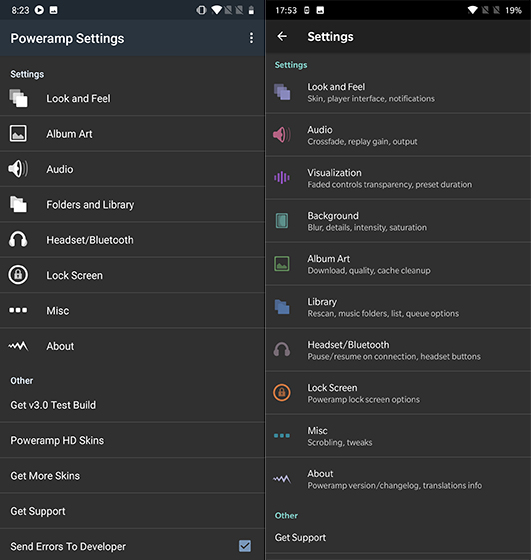Tap the 19% battery indicator

coord(513,10)
